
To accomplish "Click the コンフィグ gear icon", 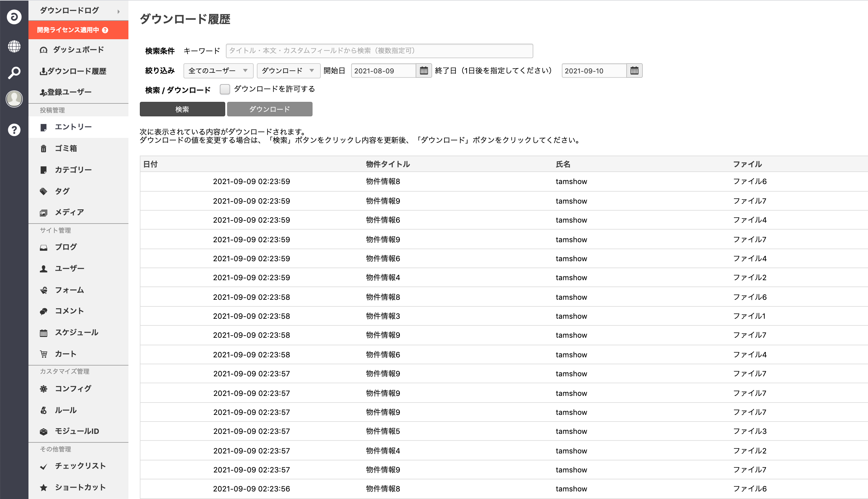I will tap(44, 389).
